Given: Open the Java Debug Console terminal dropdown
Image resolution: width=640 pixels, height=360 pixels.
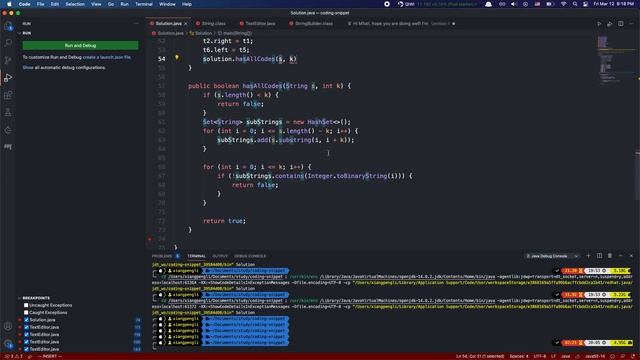Looking at the screenshot, I should 552,256.
